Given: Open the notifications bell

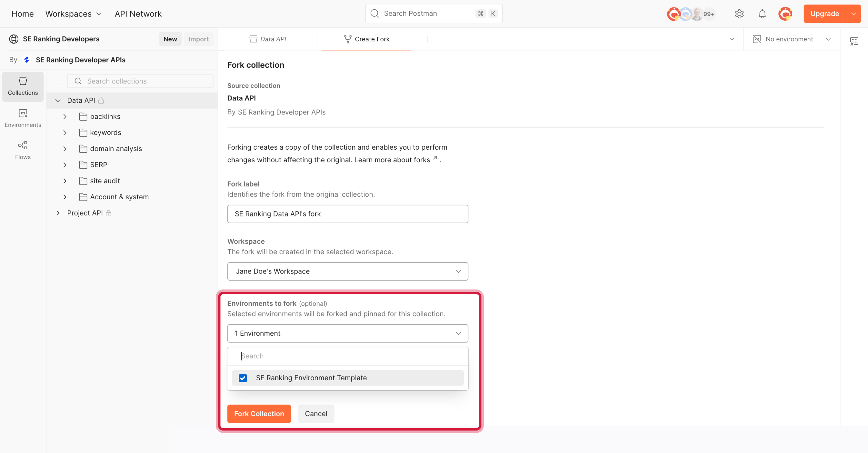Looking at the screenshot, I should 762,14.
